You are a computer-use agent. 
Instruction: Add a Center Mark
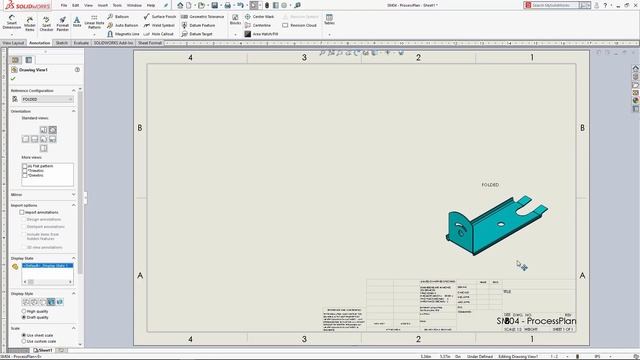[x=259, y=16]
